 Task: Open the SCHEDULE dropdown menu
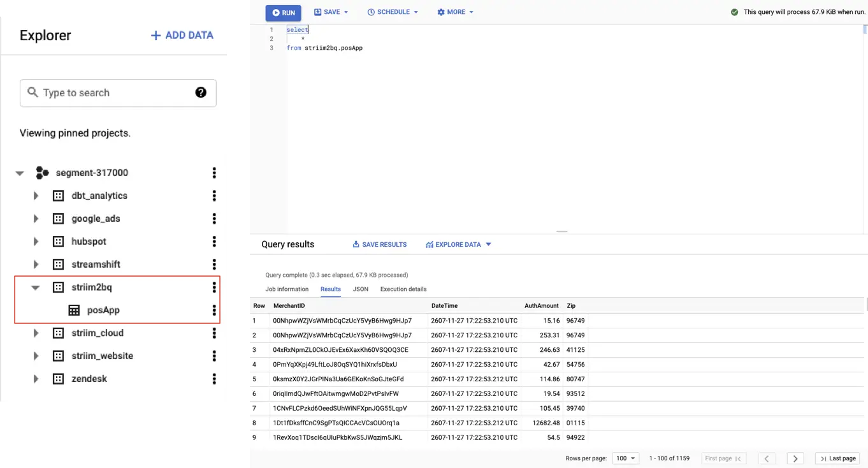tap(393, 12)
